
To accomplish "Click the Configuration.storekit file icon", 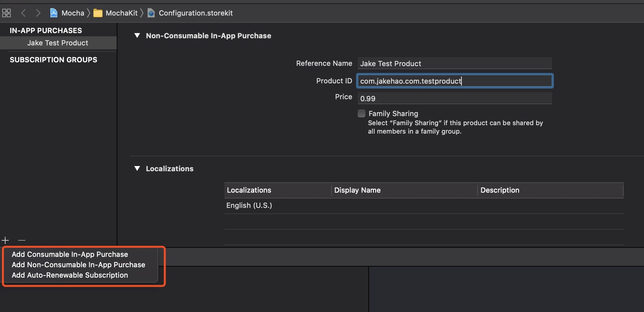I will (151, 13).
